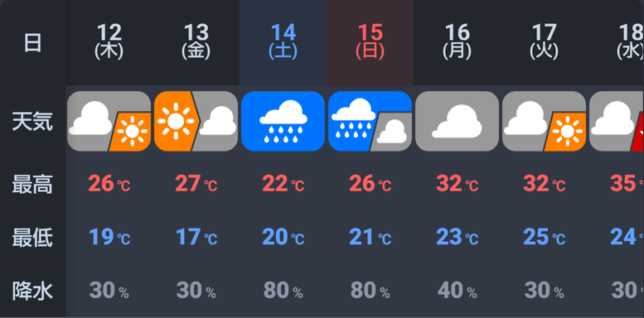Image resolution: width=644 pixels, height=318 pixels.
Task: Choose the 12 (木) date column header
Action: (x=109, y=42)
